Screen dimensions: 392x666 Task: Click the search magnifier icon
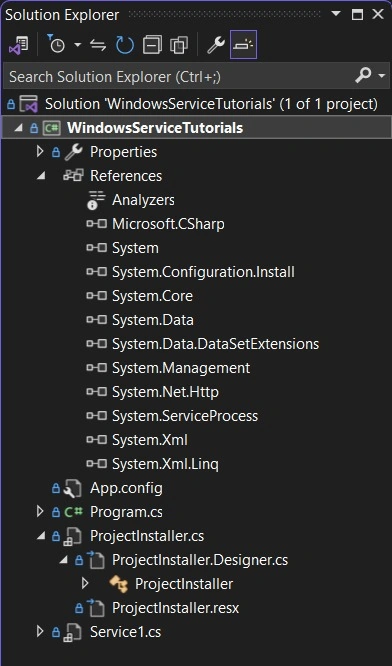point(364,76)
